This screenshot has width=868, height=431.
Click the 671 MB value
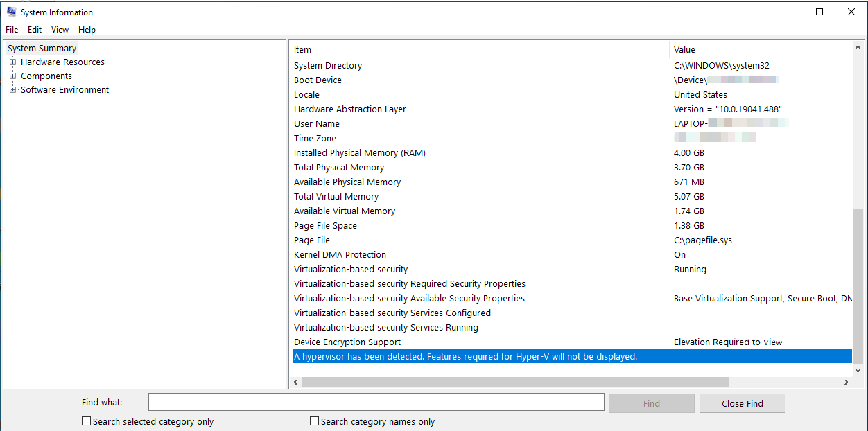tap(688, 182)
